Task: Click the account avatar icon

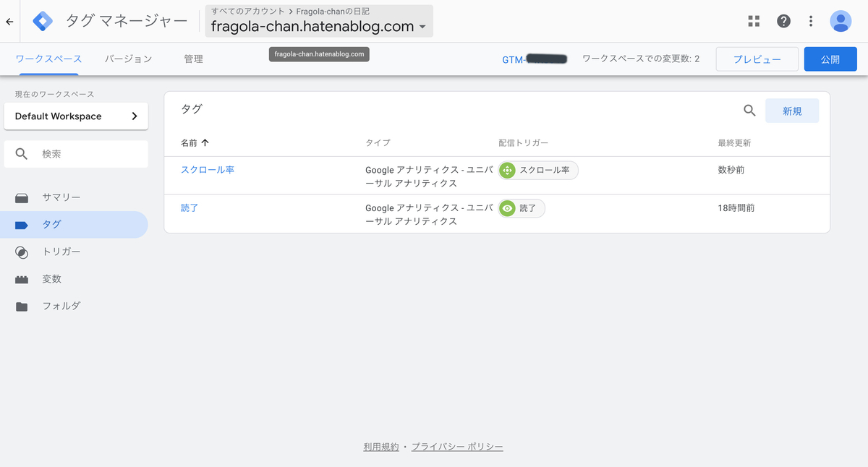Action: point(841,21)
